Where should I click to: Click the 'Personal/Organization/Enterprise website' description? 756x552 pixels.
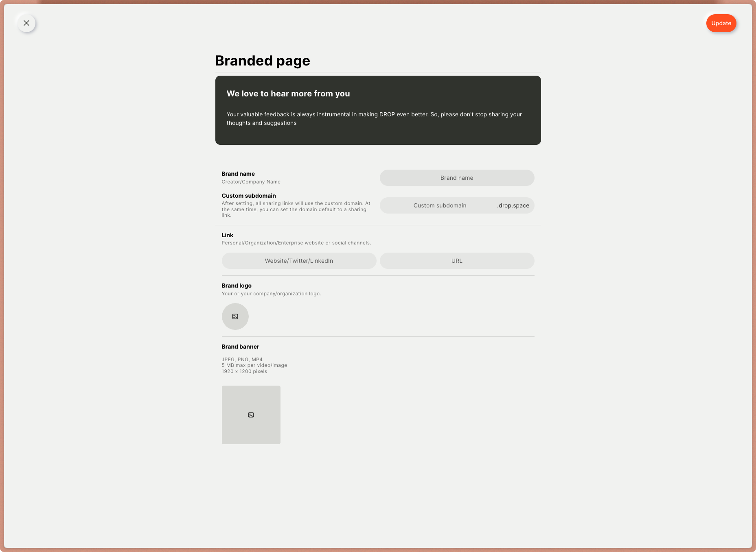[296, 243]
